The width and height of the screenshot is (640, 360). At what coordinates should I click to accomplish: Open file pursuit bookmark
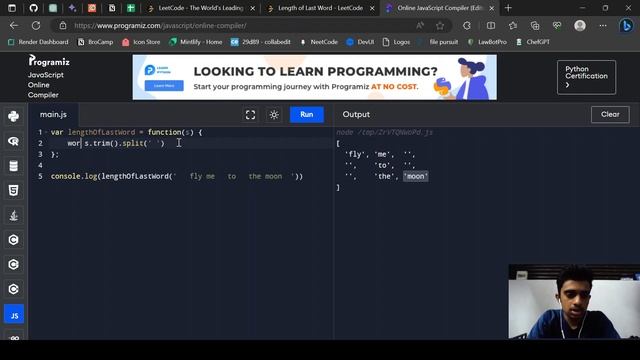[x=438, y=42]
